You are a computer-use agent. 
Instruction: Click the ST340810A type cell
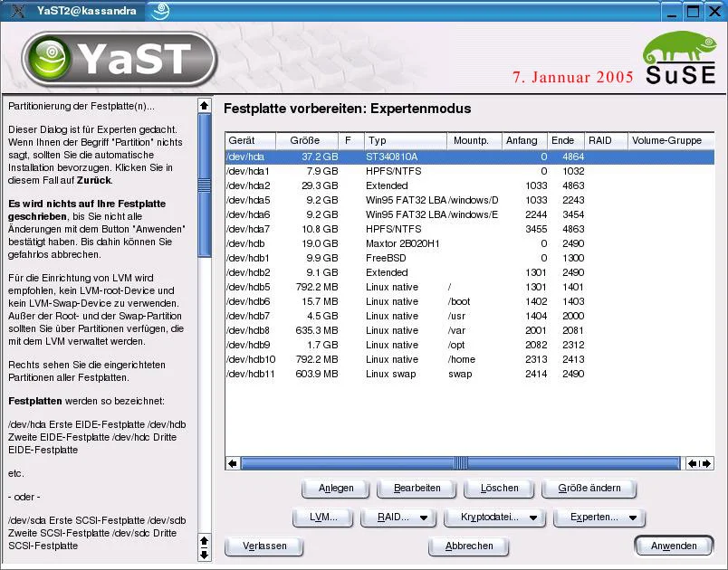[392, 157]
